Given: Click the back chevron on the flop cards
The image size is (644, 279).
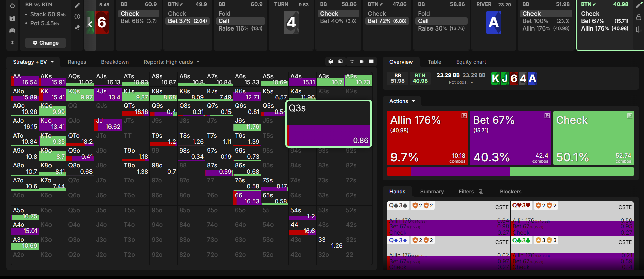Looking at the screenshot, I should click(90, 24).
